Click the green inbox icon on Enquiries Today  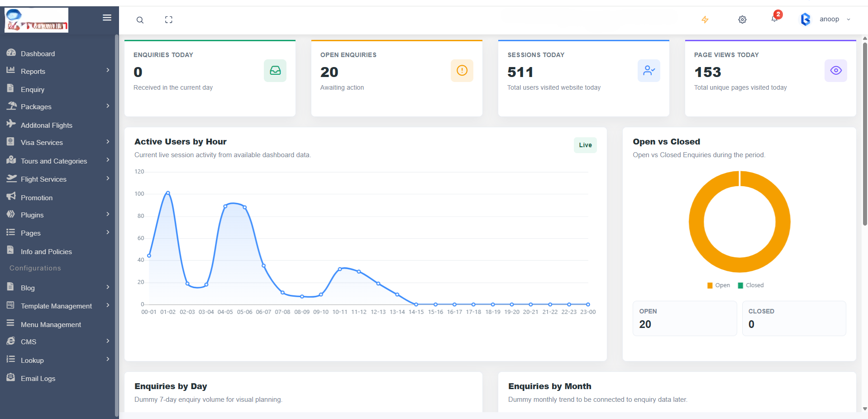pos(275,71)
